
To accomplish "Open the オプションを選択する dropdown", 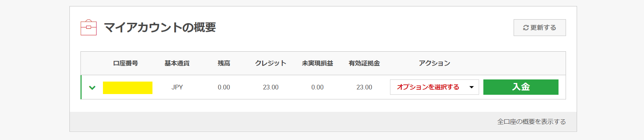I will tap(434, 87).
